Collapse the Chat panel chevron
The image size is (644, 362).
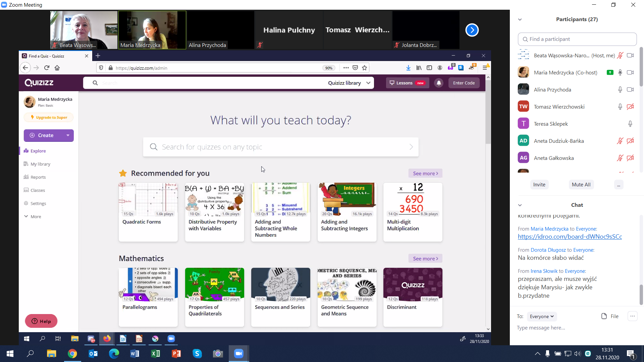point(520,205)
